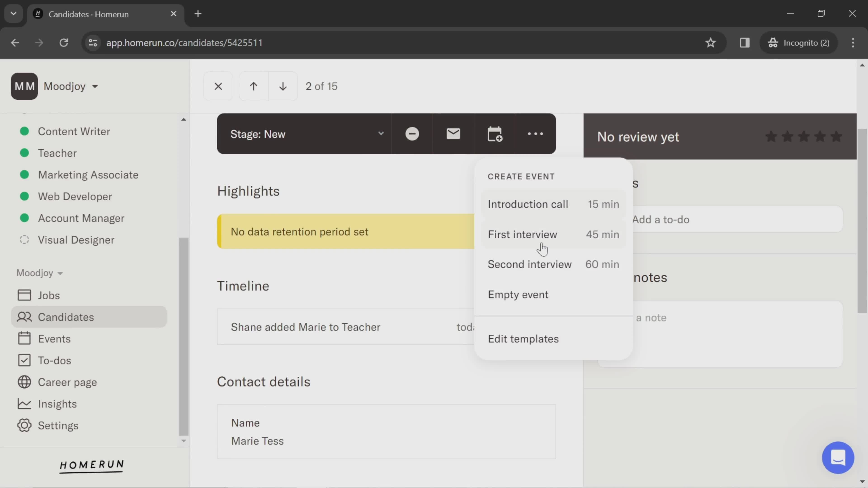
Task: Reload the page in browser
Action: tap(64, 43)
